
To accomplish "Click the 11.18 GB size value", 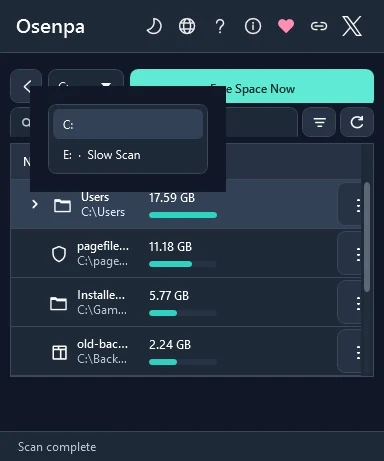I will [x=170, y=247].
